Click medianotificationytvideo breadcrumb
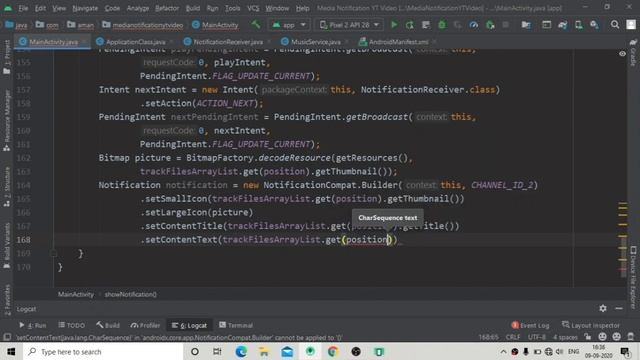 click(143, 25)
